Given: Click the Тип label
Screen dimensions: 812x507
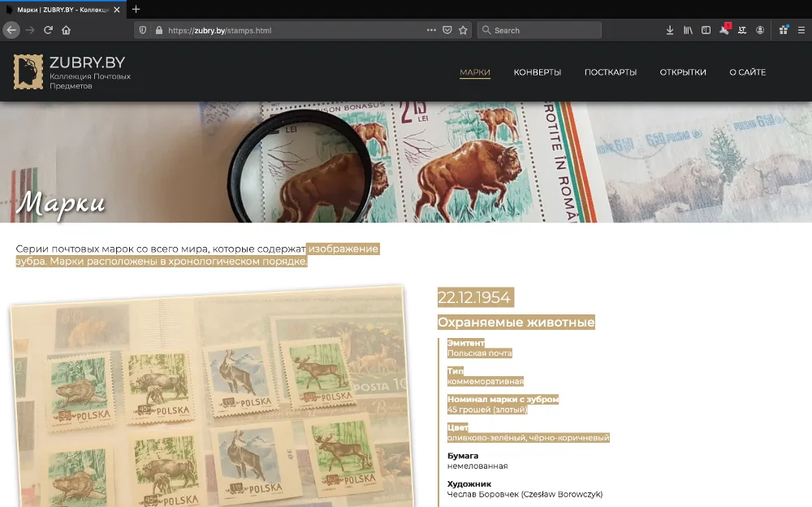Looking at the screenshot, I should [x=456, y=370].
